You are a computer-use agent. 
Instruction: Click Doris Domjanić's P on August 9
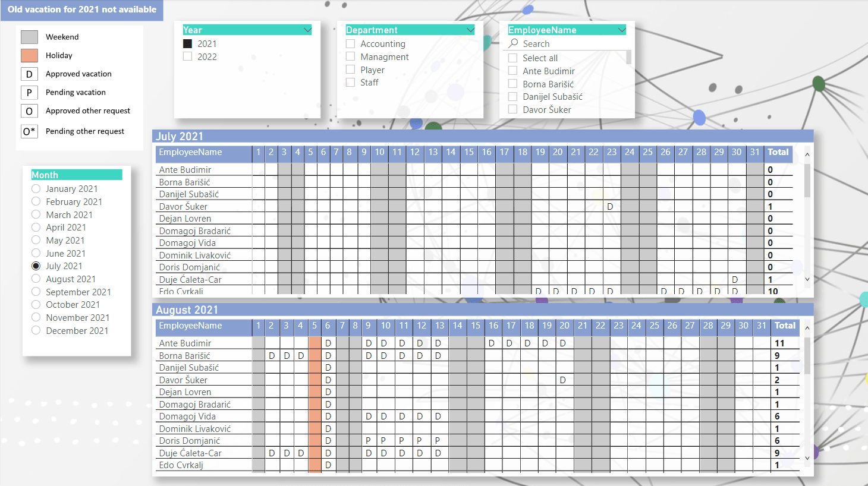(369, 441)
